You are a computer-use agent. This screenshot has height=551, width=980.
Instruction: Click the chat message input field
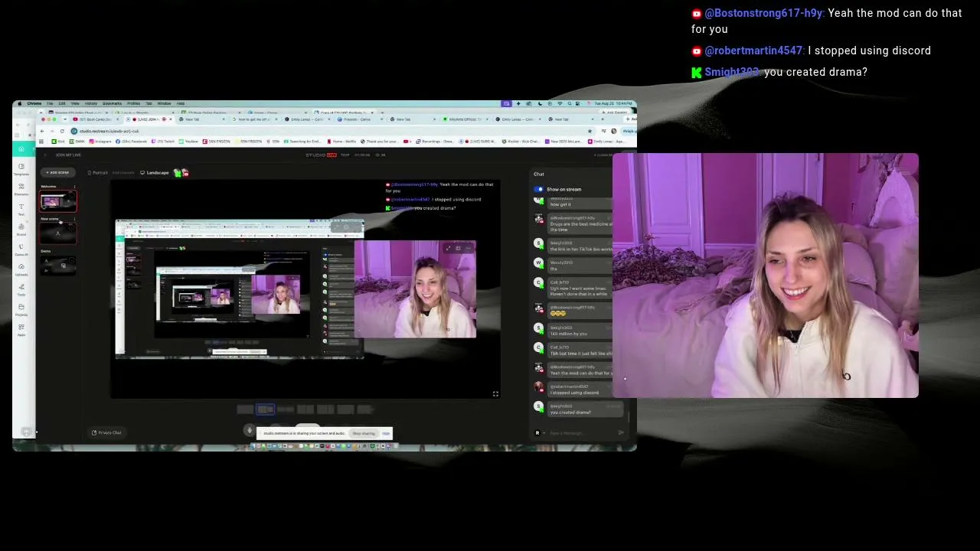[583, 433]
